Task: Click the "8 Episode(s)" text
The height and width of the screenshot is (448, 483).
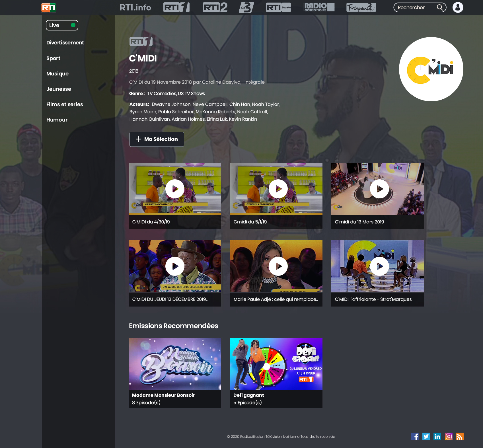Action: tap(146, 403)
